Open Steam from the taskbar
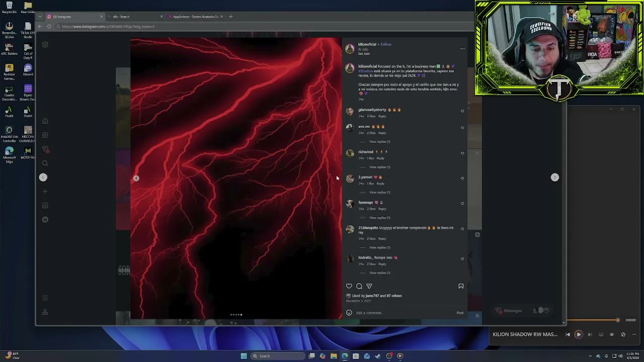644x362 pixels. point(378,356)
